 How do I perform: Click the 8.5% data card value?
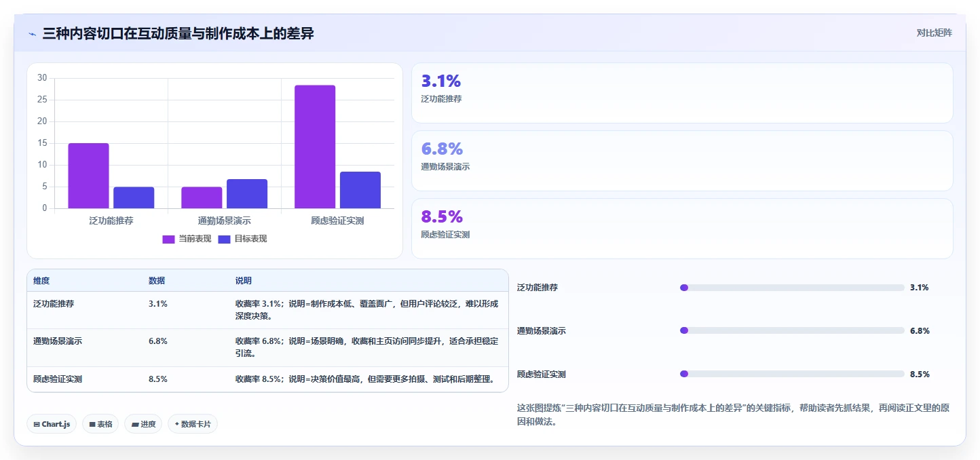click(x=442, y=216)
